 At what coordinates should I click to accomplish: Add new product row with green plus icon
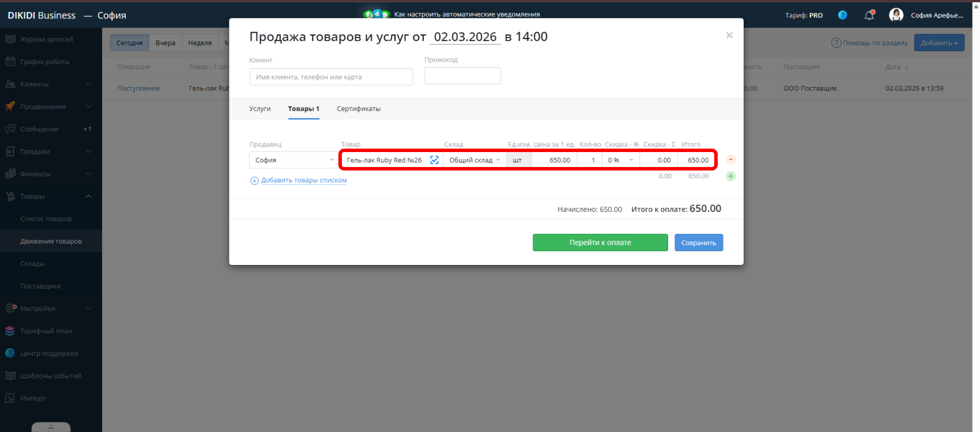tap(730, 176)
